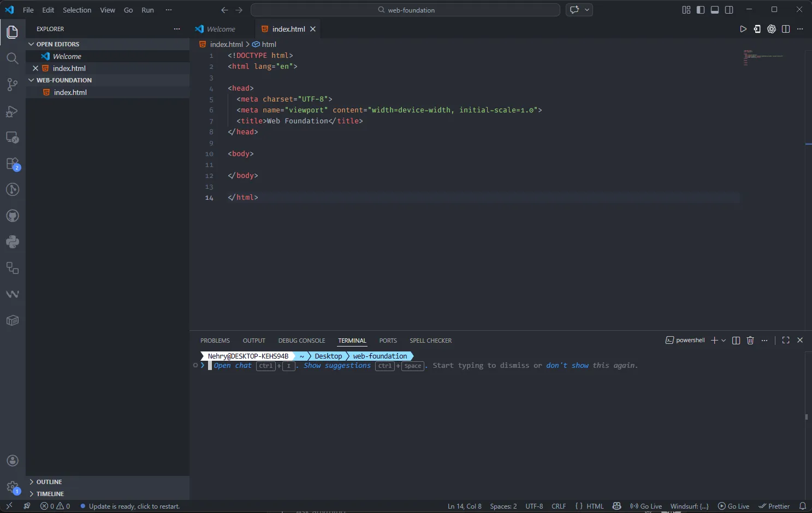Open Source Control in the activity bar
This screenshot has height=513, width=812.
(12, 85)
